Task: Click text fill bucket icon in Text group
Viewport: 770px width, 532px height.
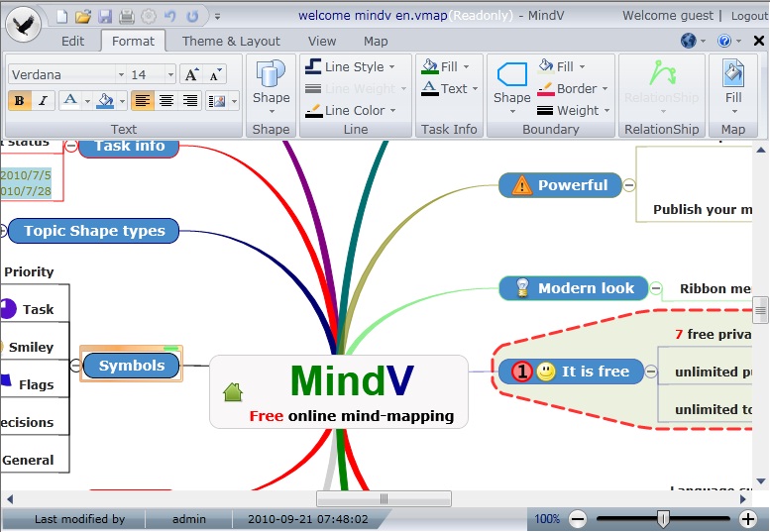Action: (105, 101)
